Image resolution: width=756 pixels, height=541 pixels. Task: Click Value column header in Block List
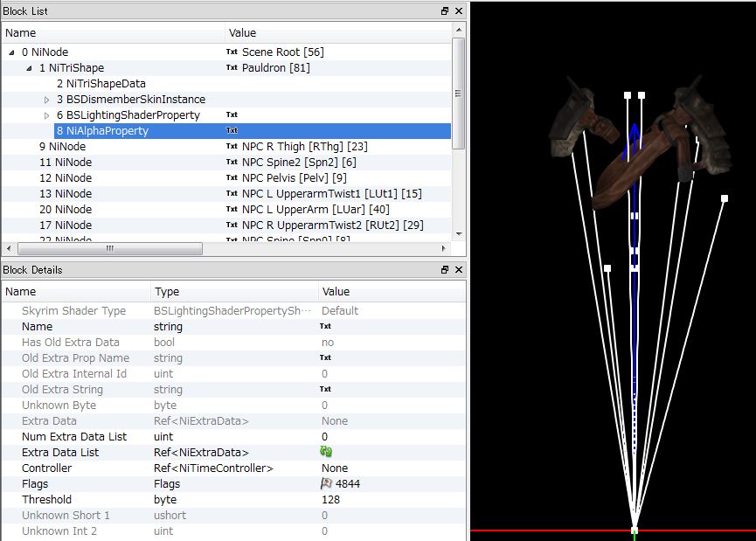338,33
